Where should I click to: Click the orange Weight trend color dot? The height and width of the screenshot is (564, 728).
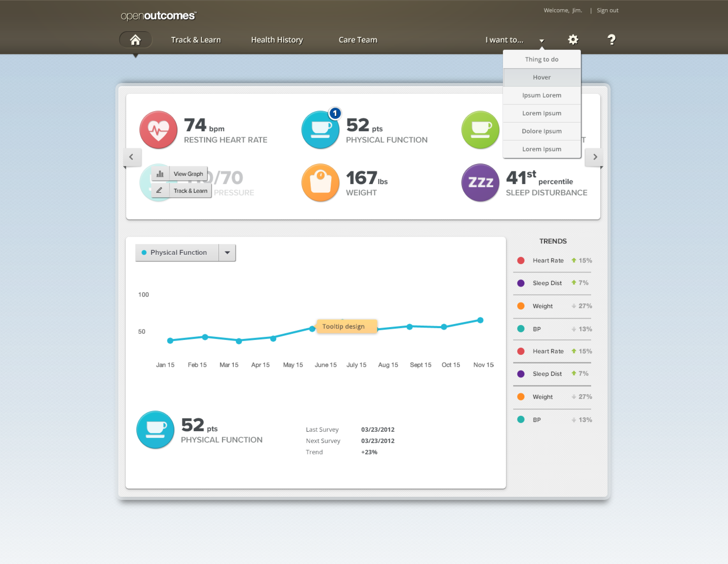tap(521, 306)
